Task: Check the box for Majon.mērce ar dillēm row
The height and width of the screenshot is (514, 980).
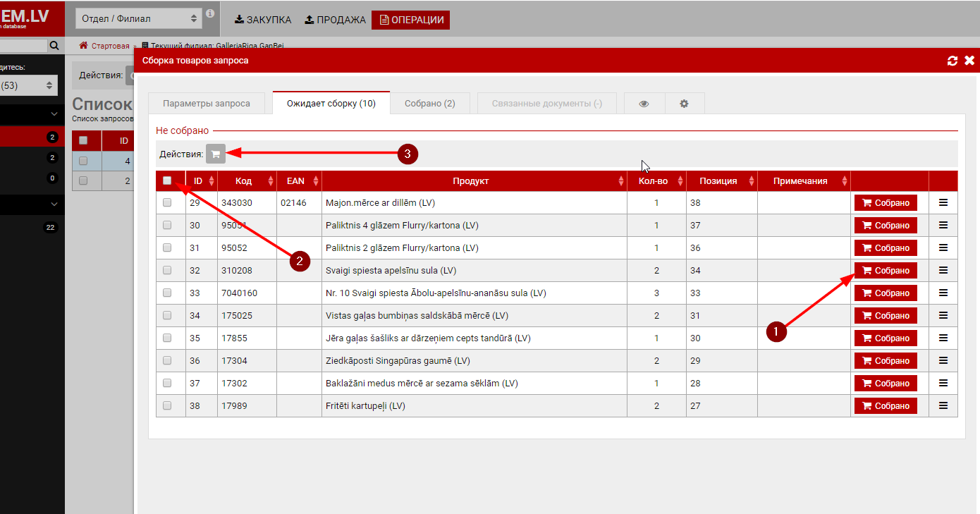Action: (167, 203)
